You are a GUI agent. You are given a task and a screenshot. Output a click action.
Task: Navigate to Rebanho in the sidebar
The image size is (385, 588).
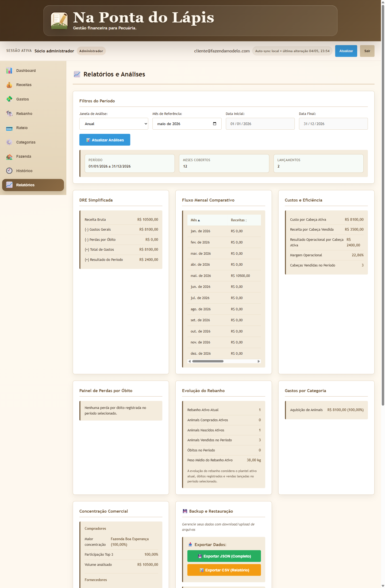[33, 114]
